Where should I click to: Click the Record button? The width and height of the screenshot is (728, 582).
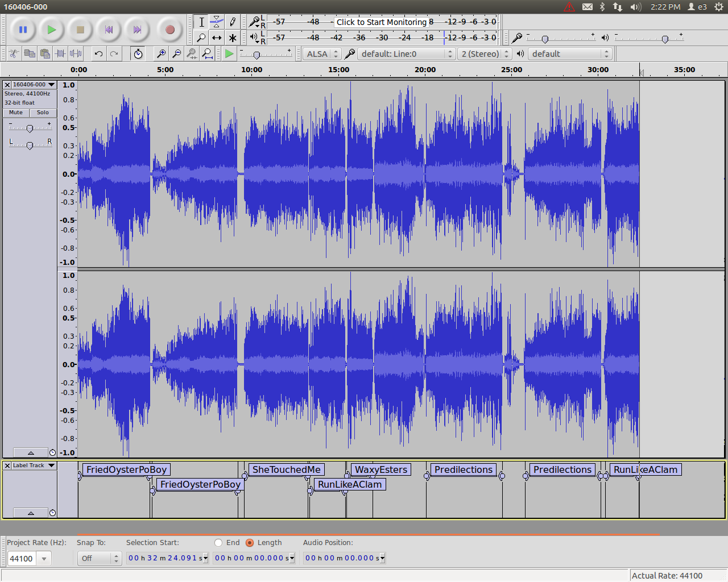[169, 30]
